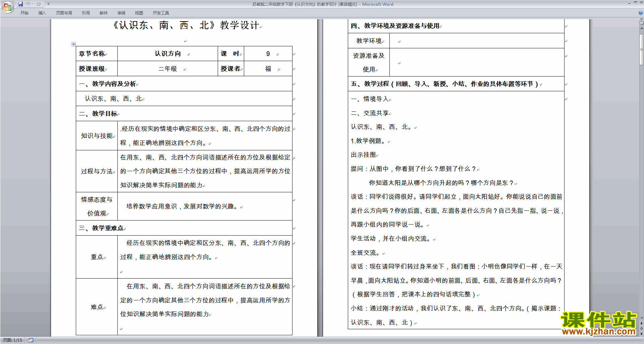
Task: Click the line 二、交流共享
Action: pyautogui.click(x=370, y=113)
